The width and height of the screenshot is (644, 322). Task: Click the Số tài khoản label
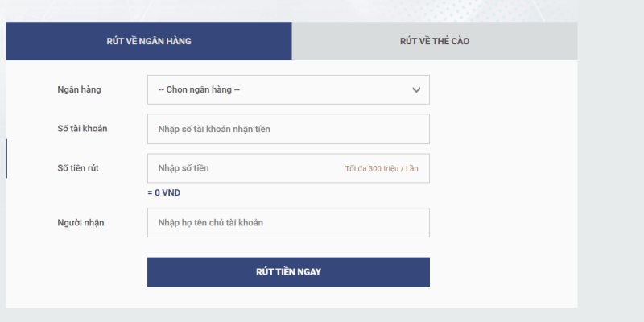(x=83, y=129)
